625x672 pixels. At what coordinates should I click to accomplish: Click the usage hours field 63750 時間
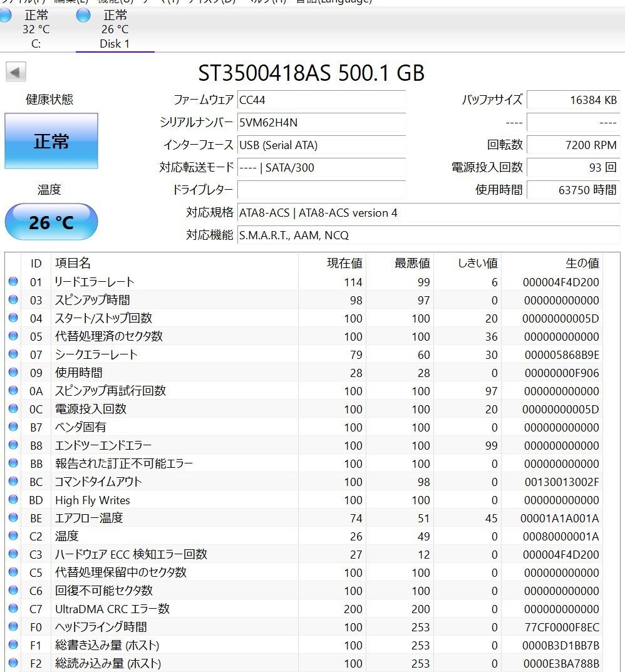point(574,190)
